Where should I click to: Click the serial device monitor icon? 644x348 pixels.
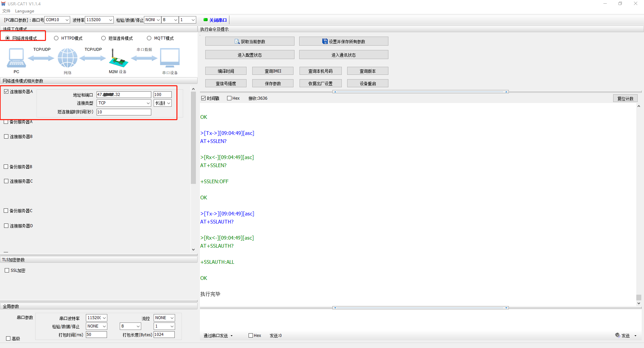tap(170, 58)
